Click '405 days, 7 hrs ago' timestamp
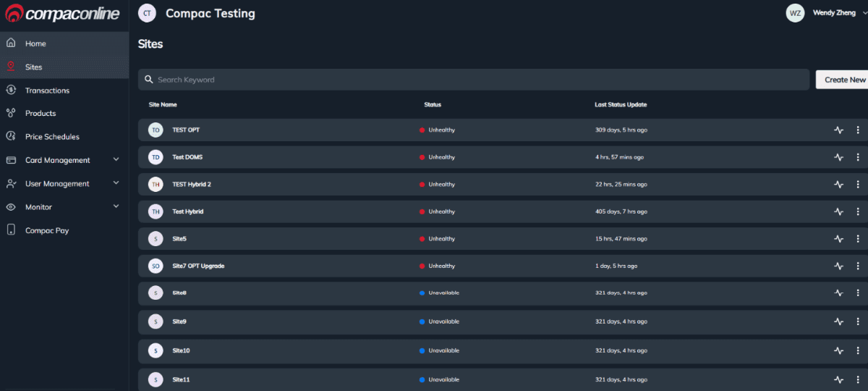The image size is (868, 391). coord(621,211)
